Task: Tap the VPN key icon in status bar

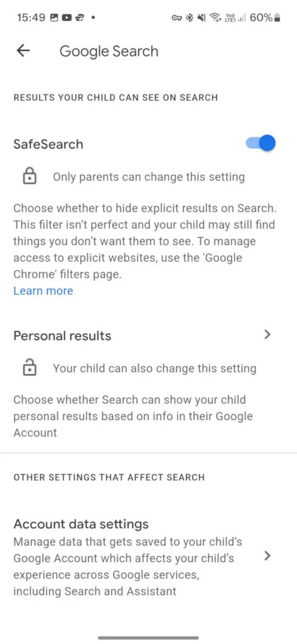Action: (x=177, y=18)
